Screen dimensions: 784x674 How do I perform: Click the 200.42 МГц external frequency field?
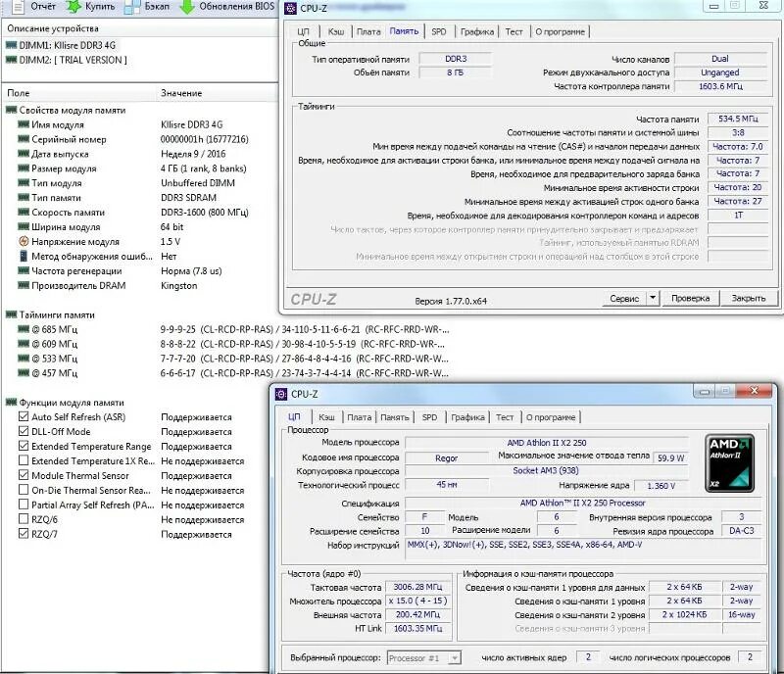click(x=417, y=614)
